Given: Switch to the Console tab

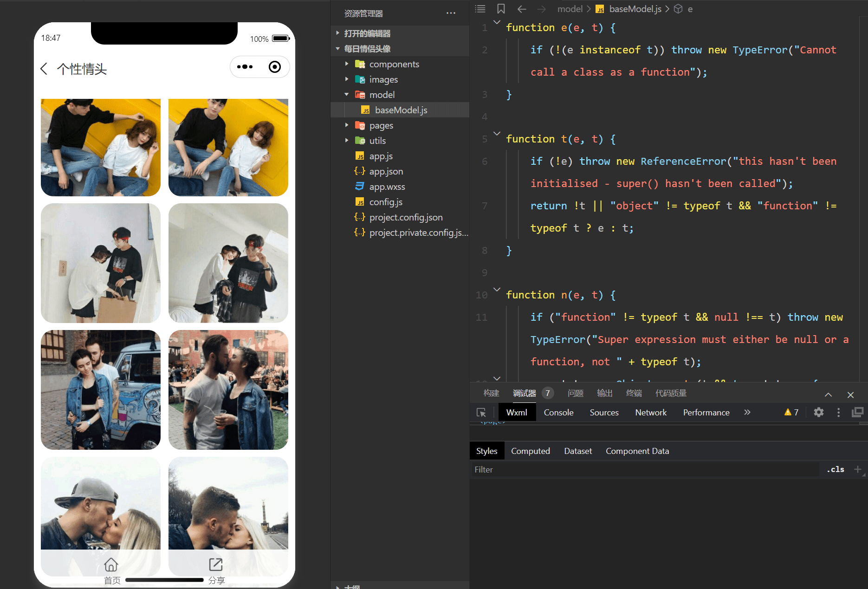Looking at the screenshot, I should (558, 413).
